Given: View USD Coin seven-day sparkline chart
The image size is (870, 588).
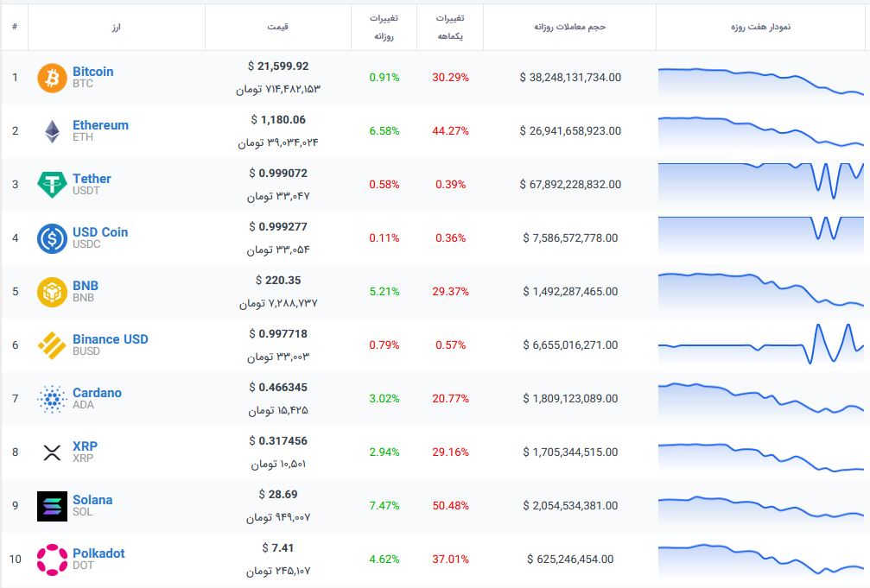Looking at the screenshot, I should point(760,236).
